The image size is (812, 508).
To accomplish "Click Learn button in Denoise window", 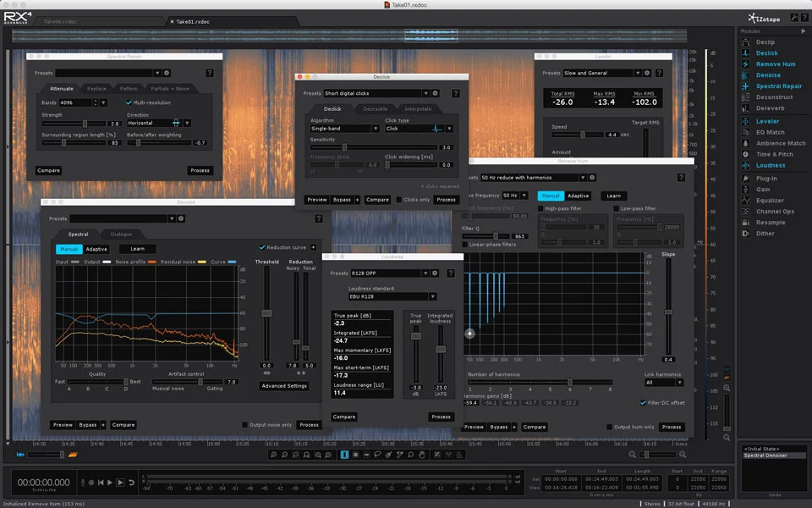I will click(137, 249).
